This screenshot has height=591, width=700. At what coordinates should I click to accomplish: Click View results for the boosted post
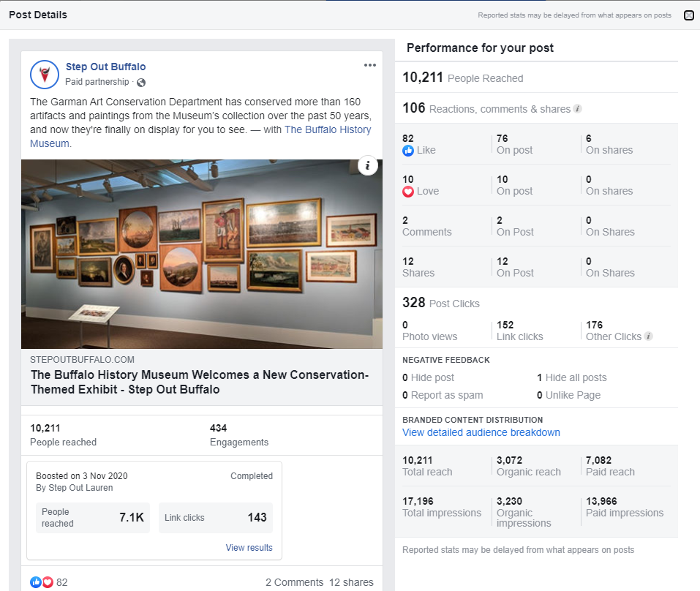[x=249, y=547]
